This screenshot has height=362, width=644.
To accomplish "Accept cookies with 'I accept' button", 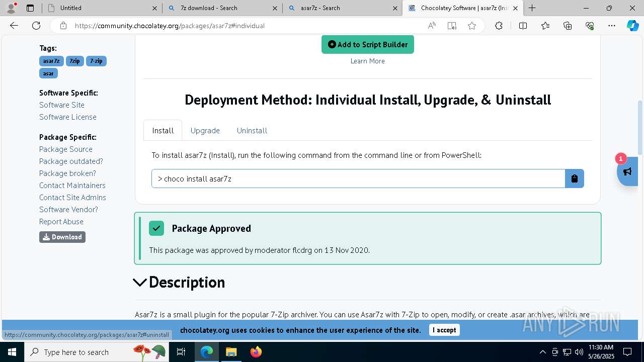I will pos(444,330).
